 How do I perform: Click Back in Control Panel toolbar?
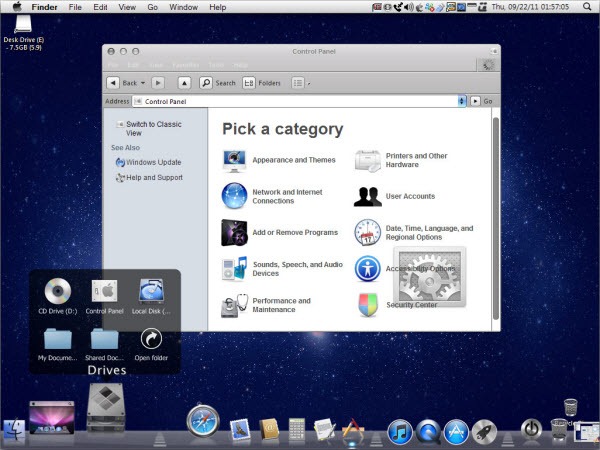122,83
